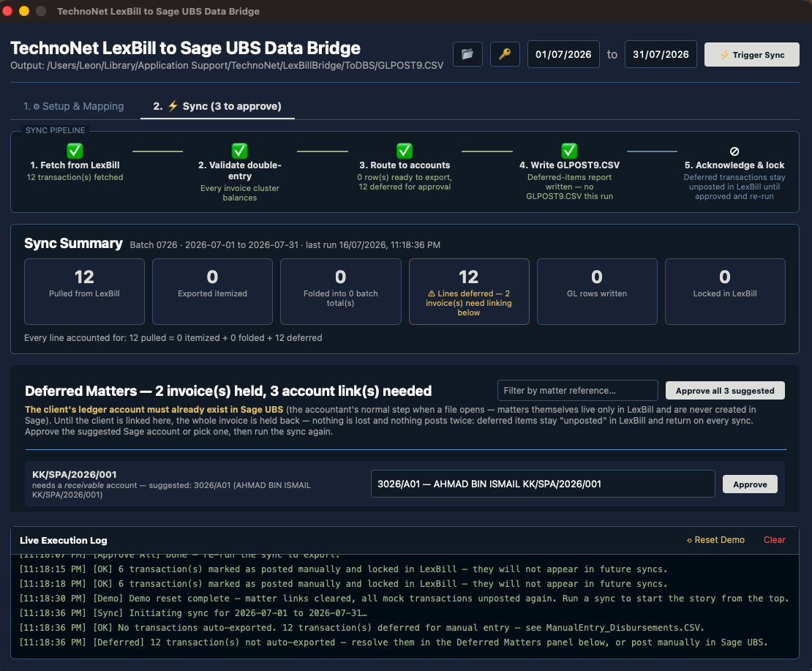Click the Locked in LexBill card
This screenshot has height=671, width=812.
click(x=725, y=292)
